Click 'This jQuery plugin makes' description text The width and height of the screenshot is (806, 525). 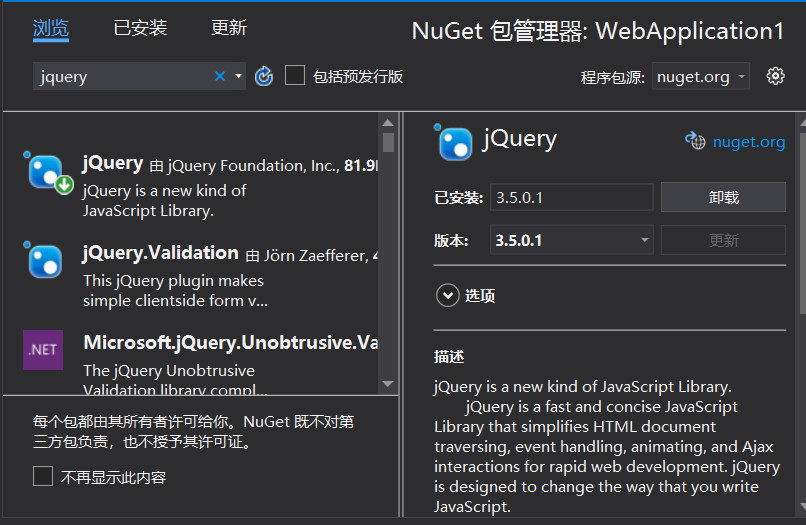coord(173,281)
